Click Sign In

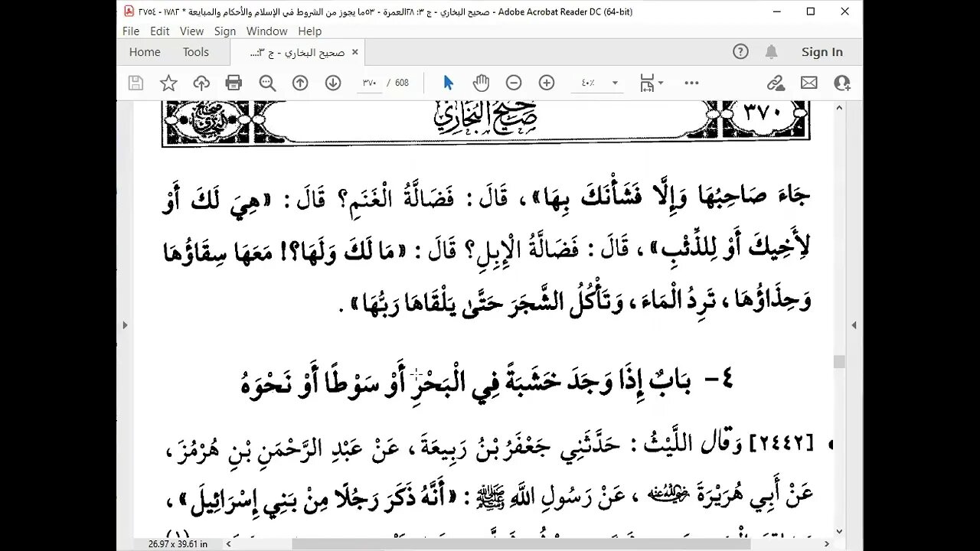[822, 52]
